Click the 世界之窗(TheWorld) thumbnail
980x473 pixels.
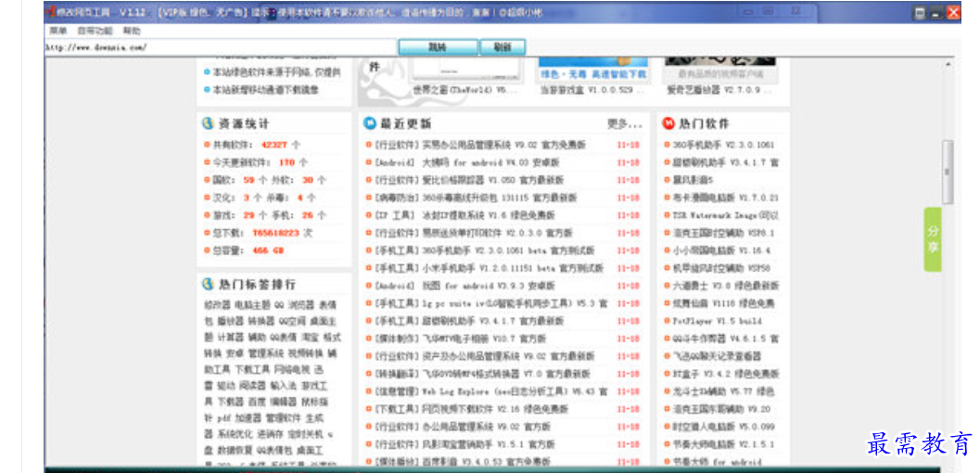[x=465, y=68]
